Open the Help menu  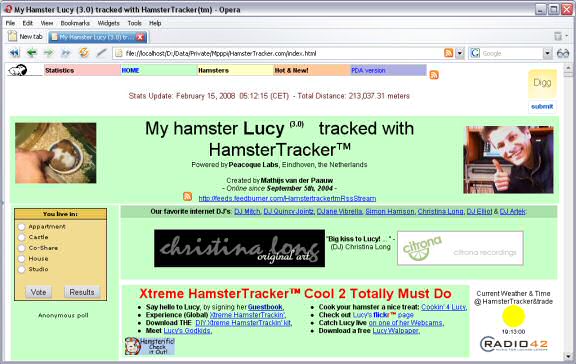[155, 23]
